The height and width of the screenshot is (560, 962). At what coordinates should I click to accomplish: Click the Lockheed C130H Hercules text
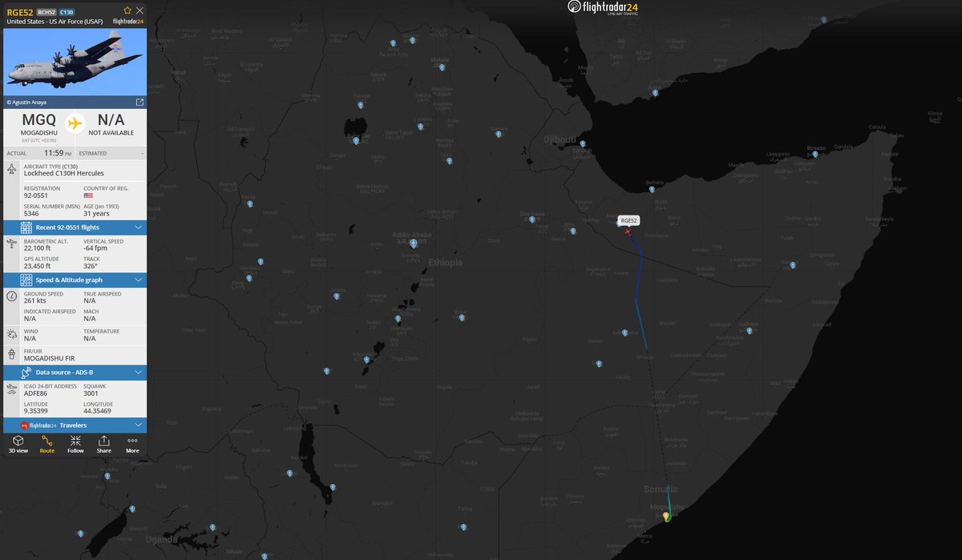[63, 173]
